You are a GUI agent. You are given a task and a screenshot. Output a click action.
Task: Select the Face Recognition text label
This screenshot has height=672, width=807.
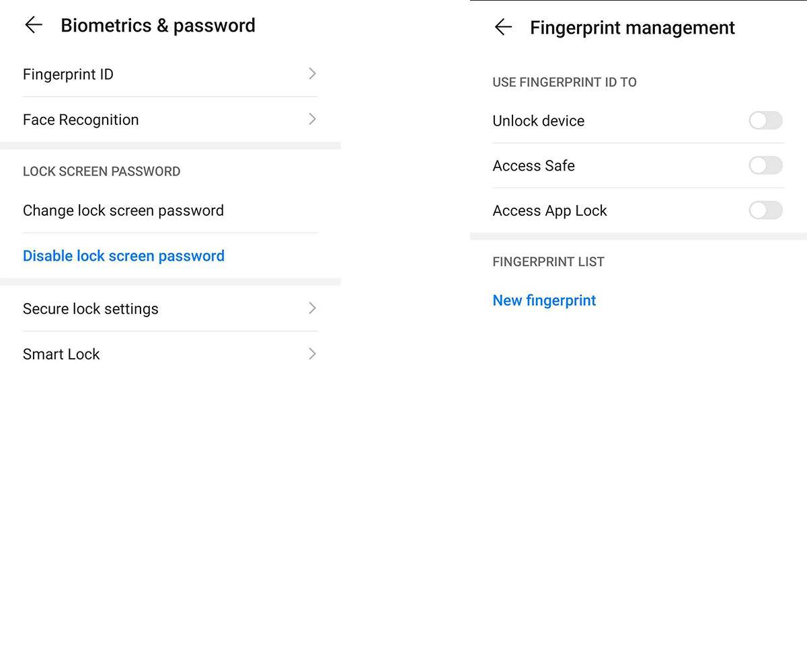81,120
